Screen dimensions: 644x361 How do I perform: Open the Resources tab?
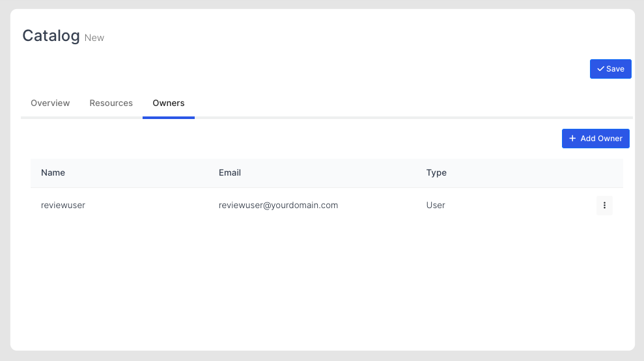pyautogui.click(x=111, y=103)
